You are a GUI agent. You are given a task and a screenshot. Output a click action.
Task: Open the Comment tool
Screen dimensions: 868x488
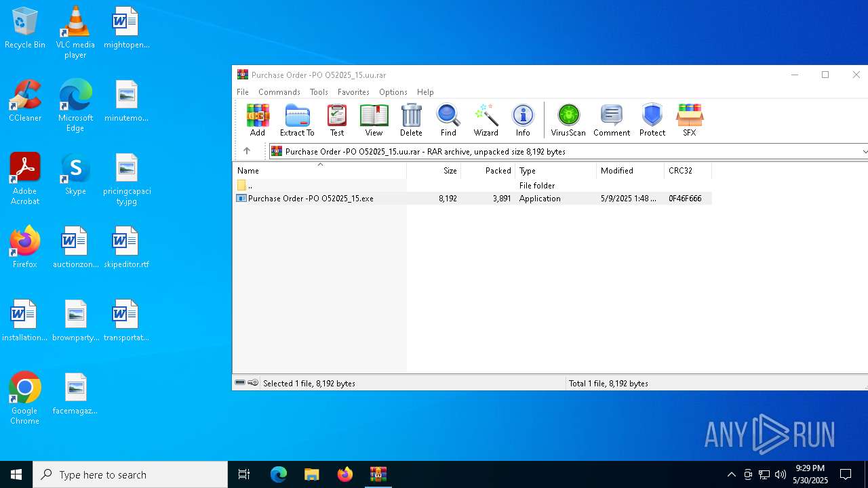click(612, 121)
